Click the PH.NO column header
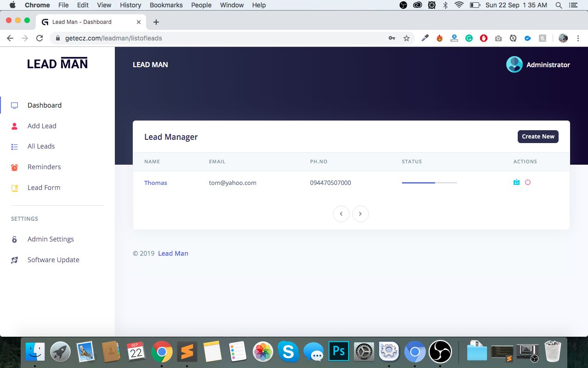588x368 pixels. pyautogui.click(x=319, y=162)
